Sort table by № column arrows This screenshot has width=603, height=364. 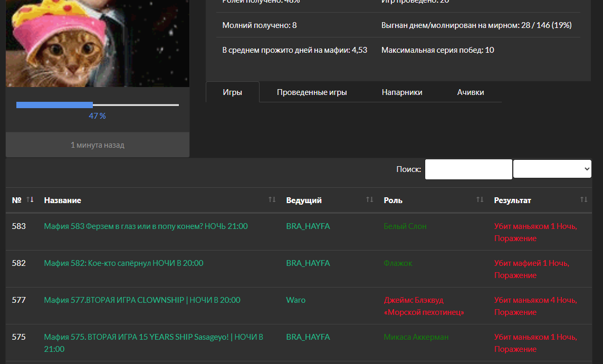pyautogui.click(x=30, y=199)
